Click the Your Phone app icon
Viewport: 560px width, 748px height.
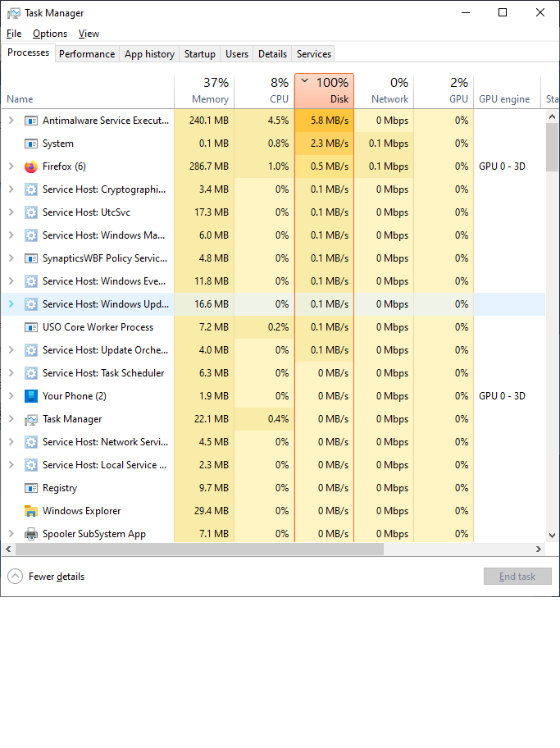(x=31, y=396)
